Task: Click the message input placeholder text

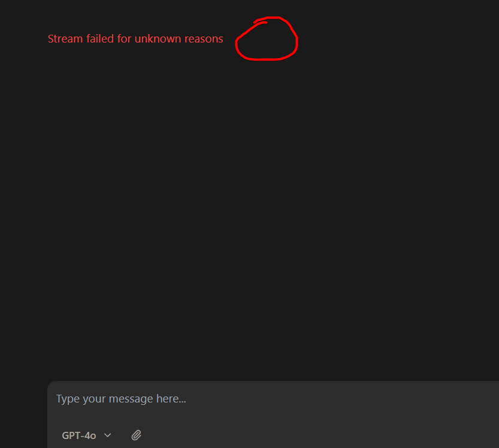Action: (121, 399)
